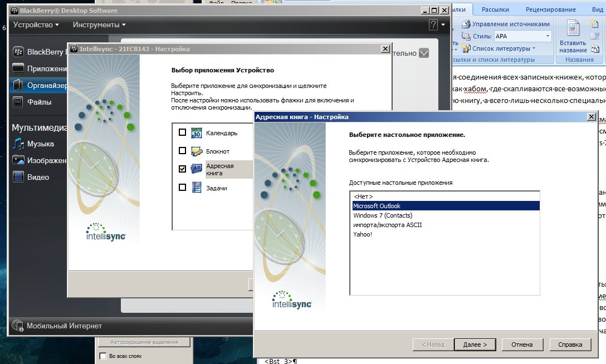Screen dimensions: 606x364
Task: Open BlackBerry help question mark icon
Action: coord(433,25)
